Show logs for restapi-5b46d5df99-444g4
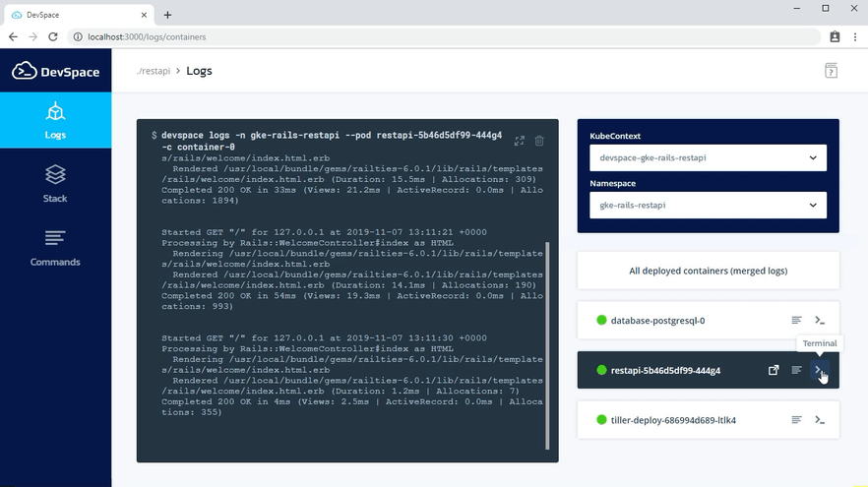This screenshot has width=868, height=487. coord(796,370)
